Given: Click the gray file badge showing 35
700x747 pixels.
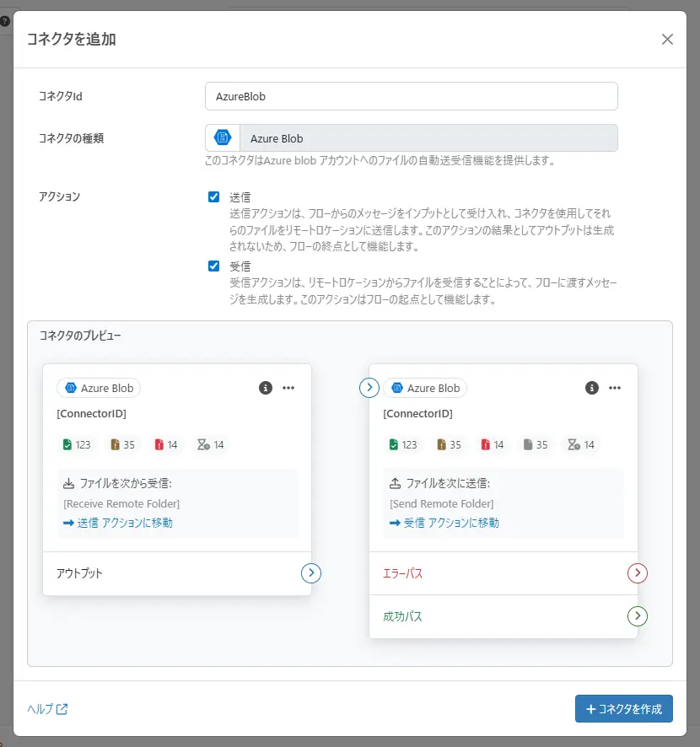Looking at the screenshot, I should 535,444.
